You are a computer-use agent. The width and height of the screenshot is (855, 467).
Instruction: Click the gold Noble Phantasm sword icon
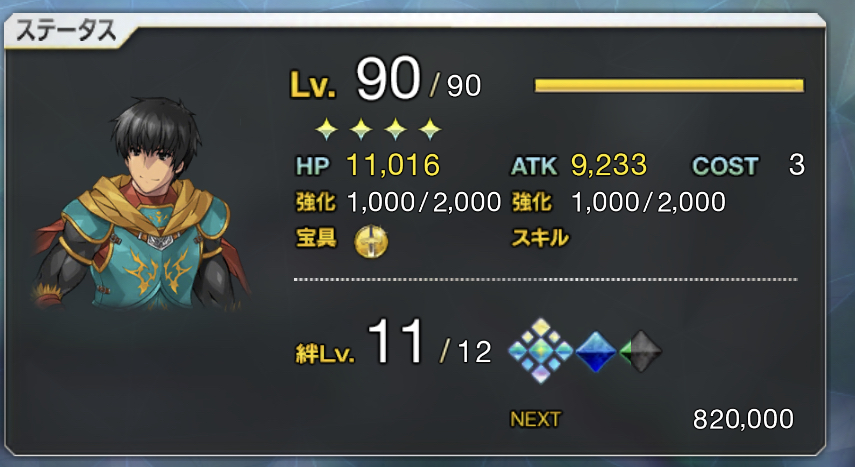point(371,241)
